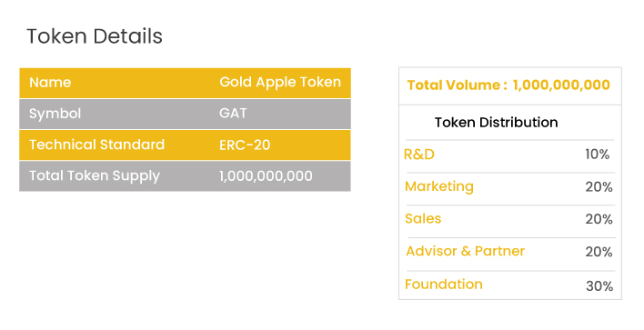Viewport: 644px width, 330px height.
Task: Click the 20% value beside Marketing
Action: (x=599, y=187)
